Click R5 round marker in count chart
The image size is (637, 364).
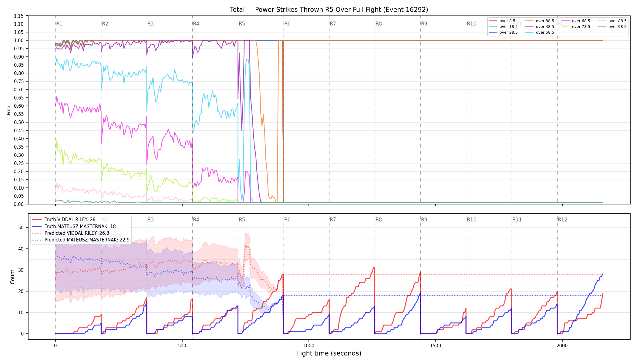[x=242, y=220]
